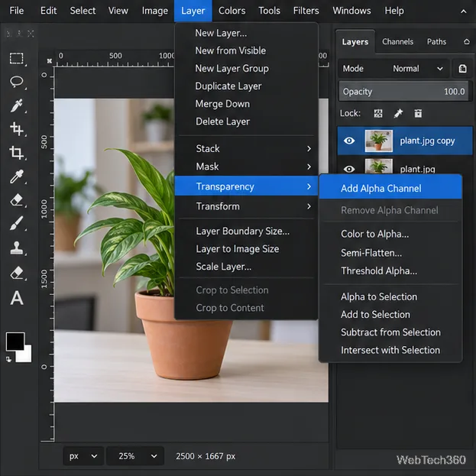The image size is (476, 476).
Task: Expand the Transform submenu
Action: (x=246, y=206)
